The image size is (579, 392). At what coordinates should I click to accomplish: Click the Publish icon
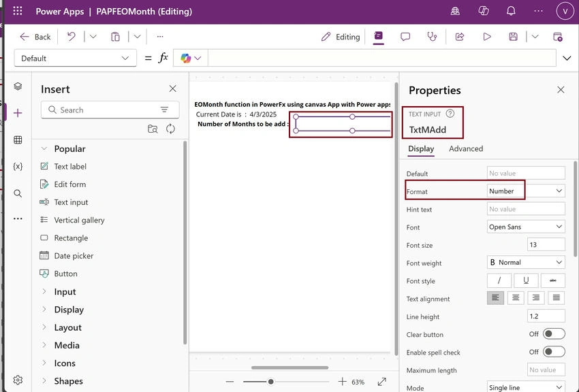click(x=558, y=37)
